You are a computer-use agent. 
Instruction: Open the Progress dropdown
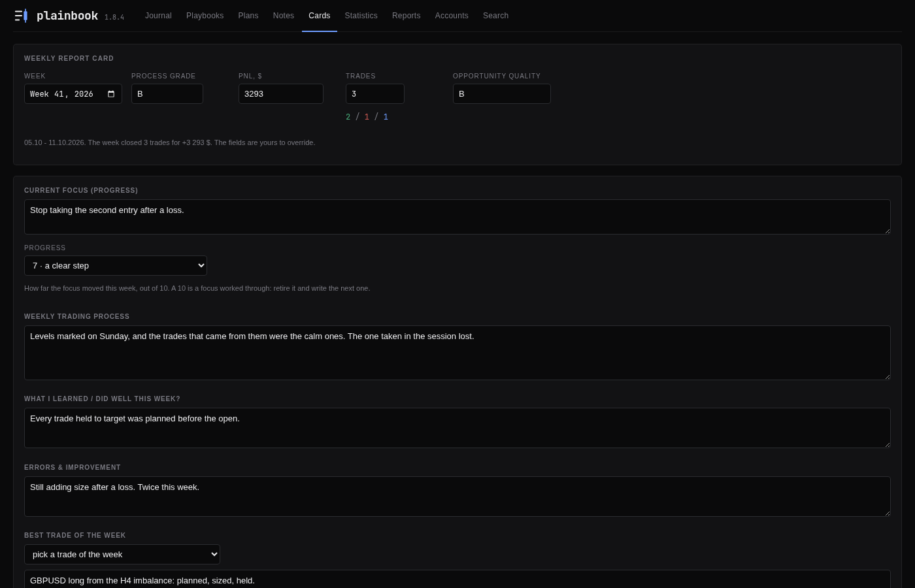point(116,266)
